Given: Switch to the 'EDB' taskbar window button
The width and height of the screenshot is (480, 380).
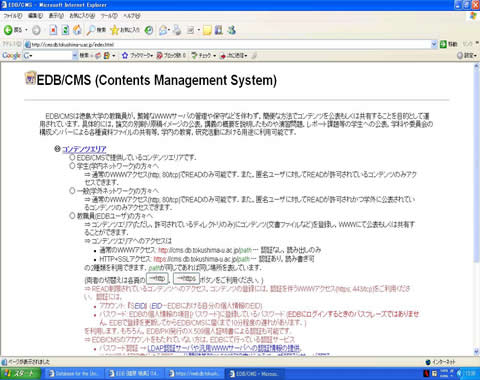Looking at the screenshot, I should pyautogui.click(x=134, y=374).
